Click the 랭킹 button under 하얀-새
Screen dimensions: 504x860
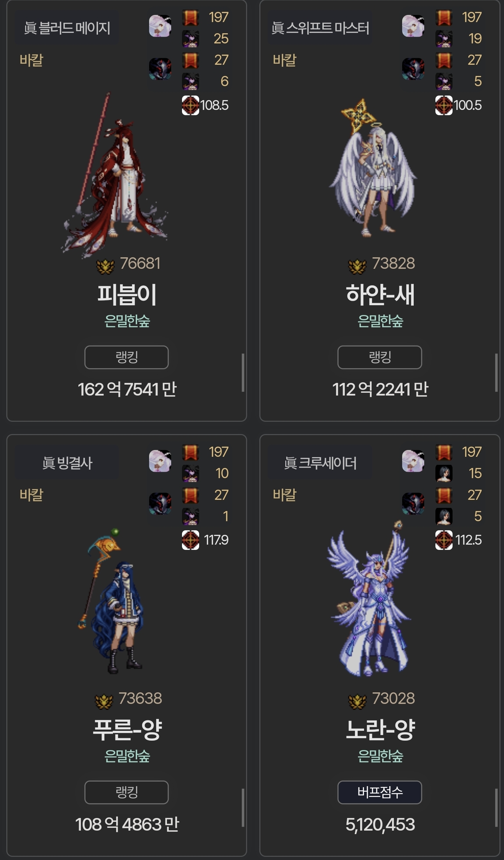(x=380, y=357)
